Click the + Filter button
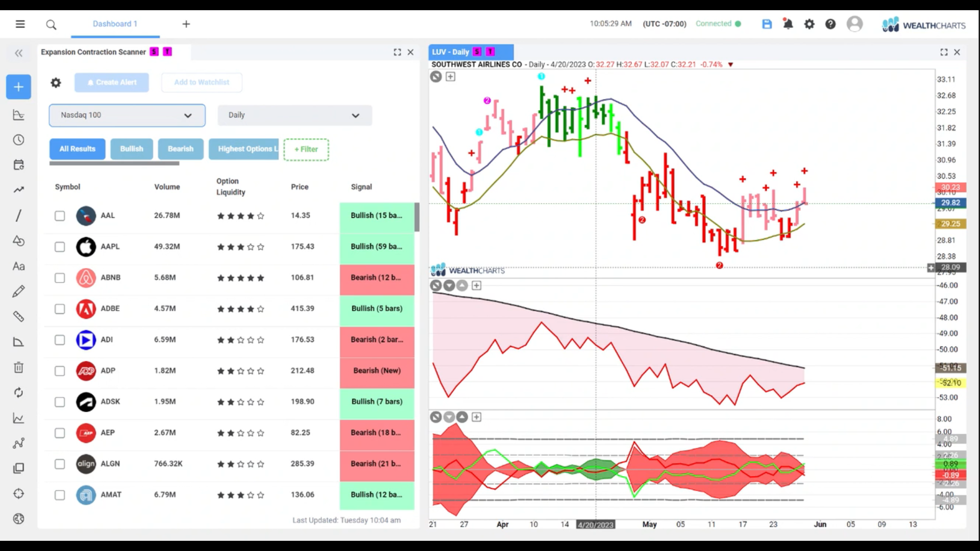 306,149
